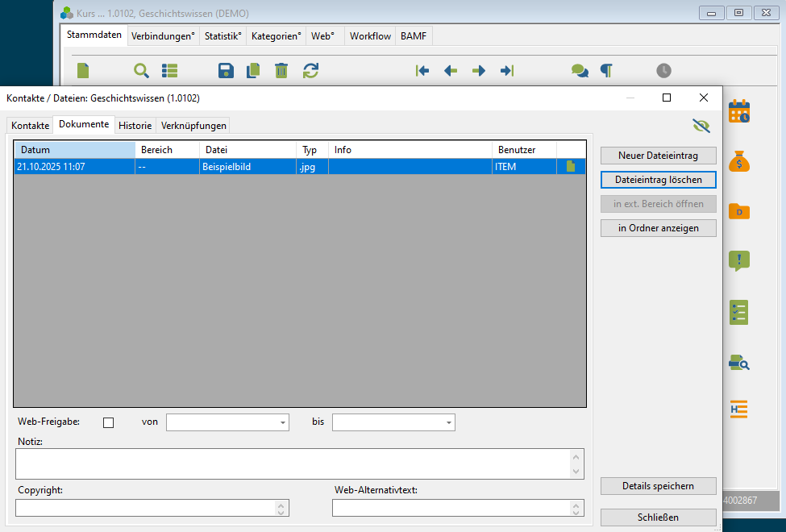Open the print preview sidebar icon
Image resolution: width=786 pixels, height=532 pixels.
pyautogui.click(x=739, y=362)
